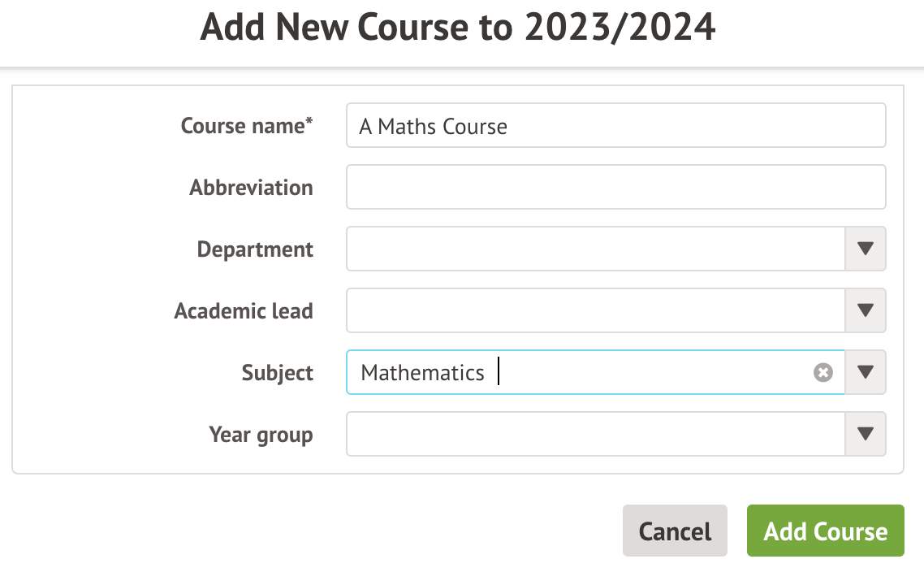Click the green Add Course button
Viewport: 924px width, 572px height.
pos(825,531)
